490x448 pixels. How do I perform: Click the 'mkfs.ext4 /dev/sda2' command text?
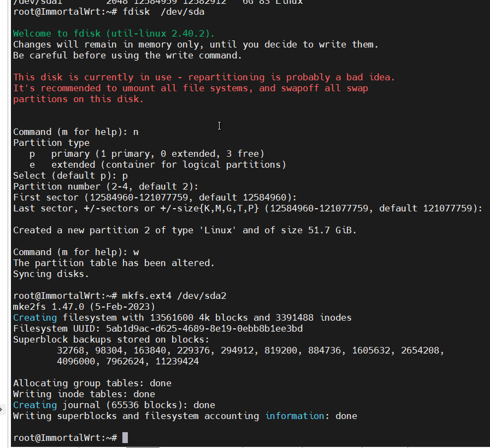tap(174, 296)
